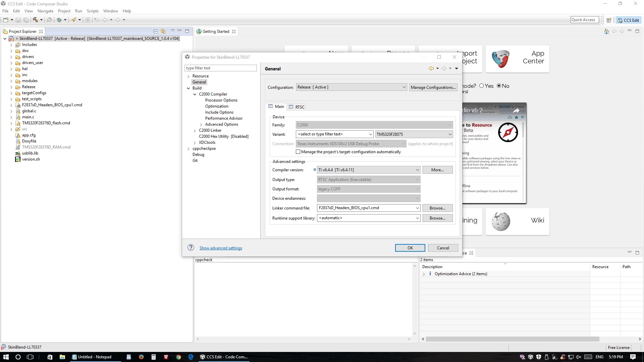Select the No radio button

pos(499,86)
